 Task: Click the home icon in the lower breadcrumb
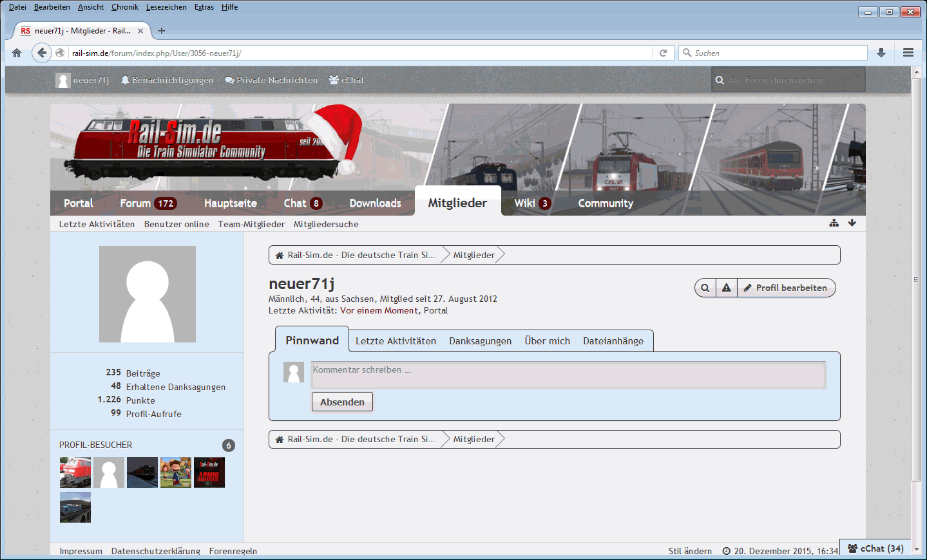pos(280,440)
